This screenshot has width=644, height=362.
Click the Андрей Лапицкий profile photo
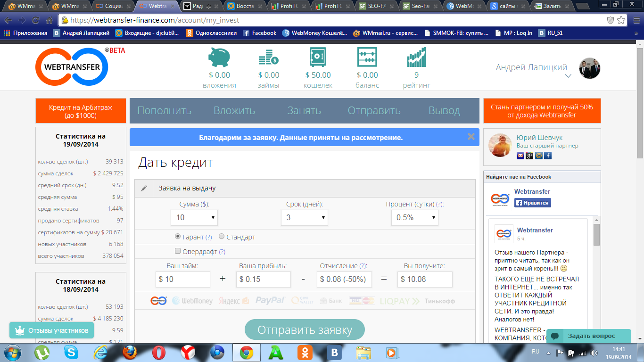589,68
